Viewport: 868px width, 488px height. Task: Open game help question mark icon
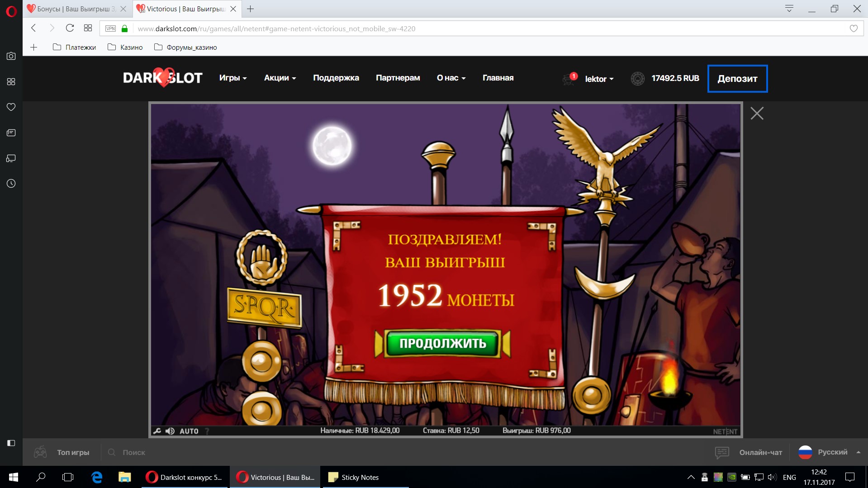tap(207, 431)
